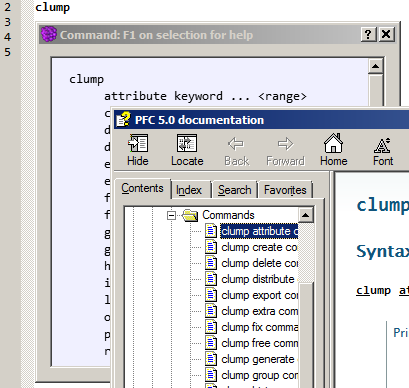Click the PFC 5.0 documentation title icon

tap(123, 119)
